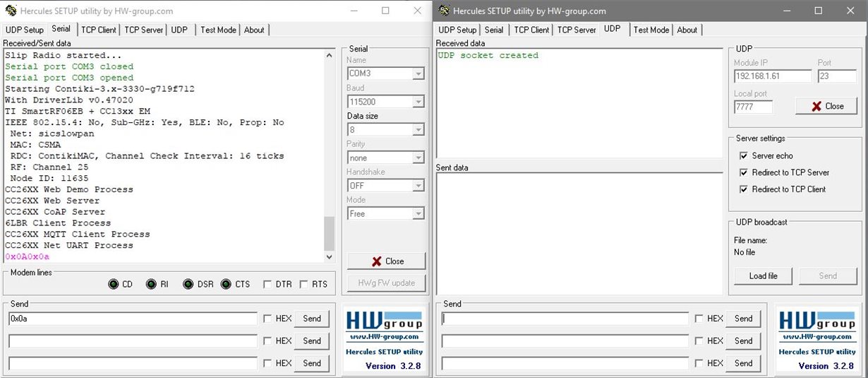Image resolution: width=868 pixels, height=378 pixels.
Task: Uncheck Redirect to TCP Client
Action: 743,189
